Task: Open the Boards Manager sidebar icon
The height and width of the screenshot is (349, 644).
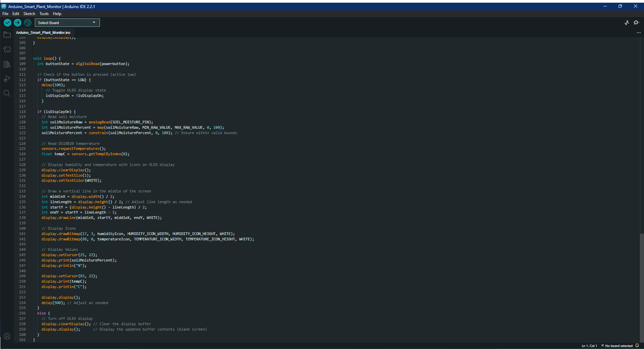Action: (x=7, y=50)
